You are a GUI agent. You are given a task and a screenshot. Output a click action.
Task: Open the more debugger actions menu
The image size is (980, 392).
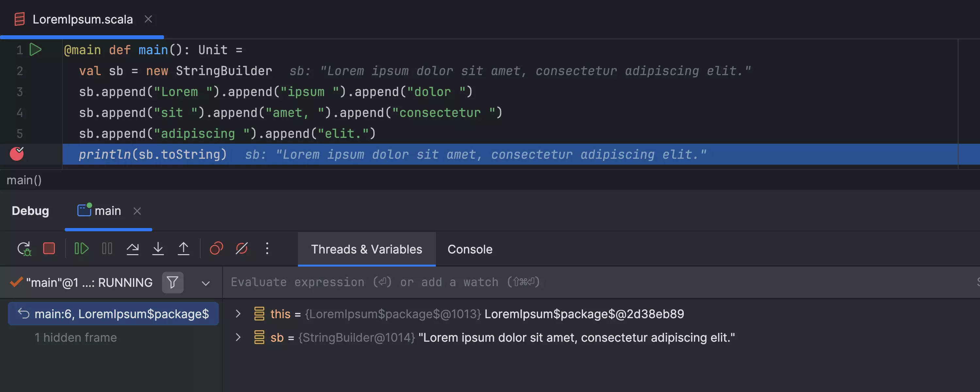pos(267,249)
